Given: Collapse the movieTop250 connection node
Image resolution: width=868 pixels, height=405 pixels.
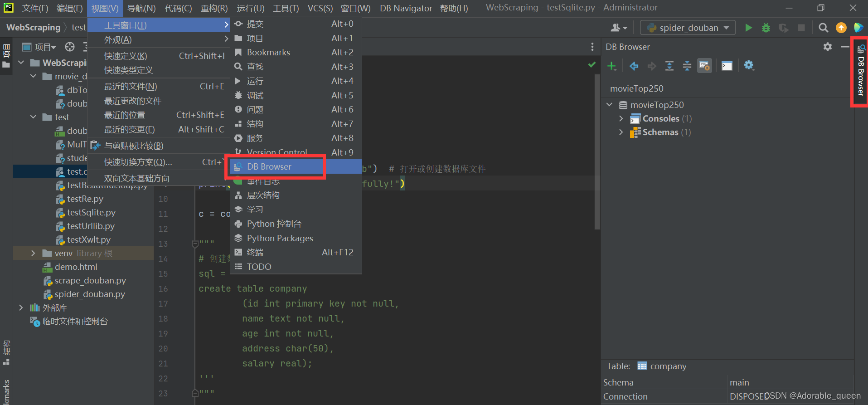Looking at the screenshot, I should tap(610, 105).
